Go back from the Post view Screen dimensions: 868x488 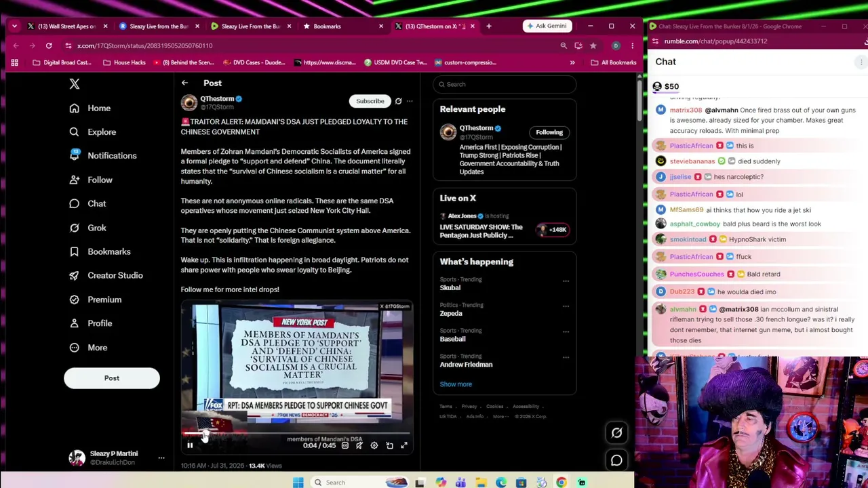pyautogui.click(x=184, y=83)
